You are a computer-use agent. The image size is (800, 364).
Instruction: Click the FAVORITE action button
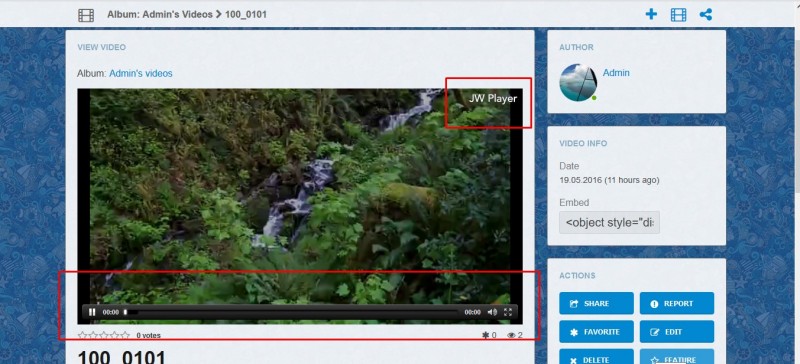pos(596,332)
